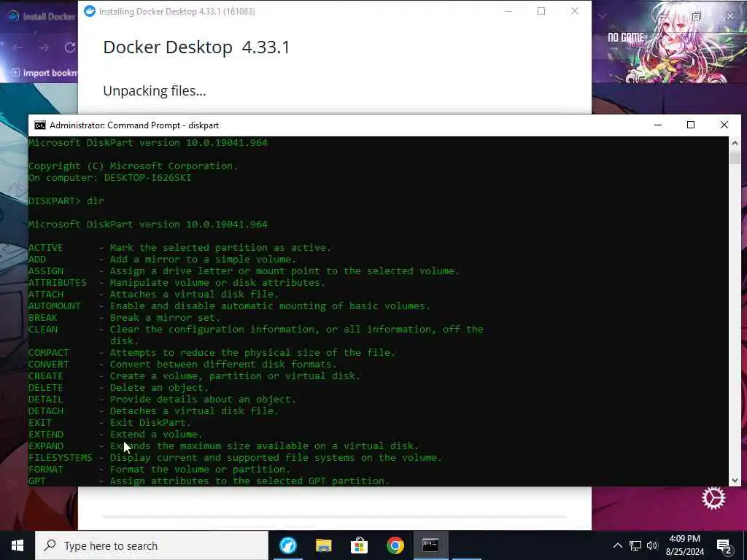Click the Docker installer title icon
747x560 pixels.
pyautogui.click(x=90, y=11)
